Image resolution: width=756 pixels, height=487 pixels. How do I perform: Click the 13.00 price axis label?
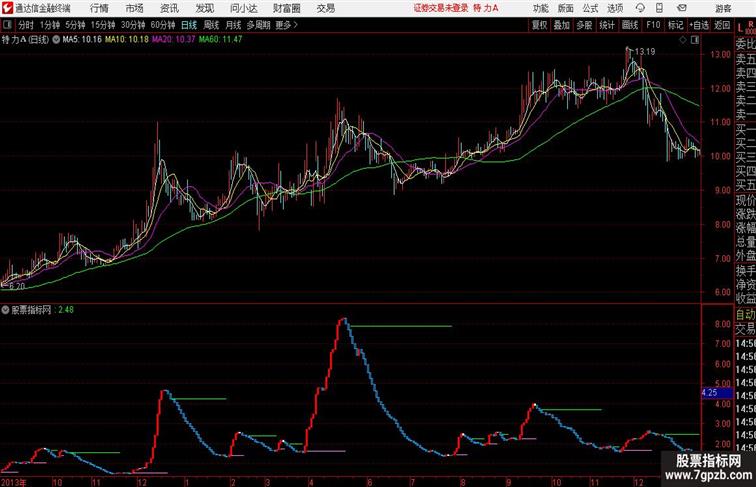720,54
